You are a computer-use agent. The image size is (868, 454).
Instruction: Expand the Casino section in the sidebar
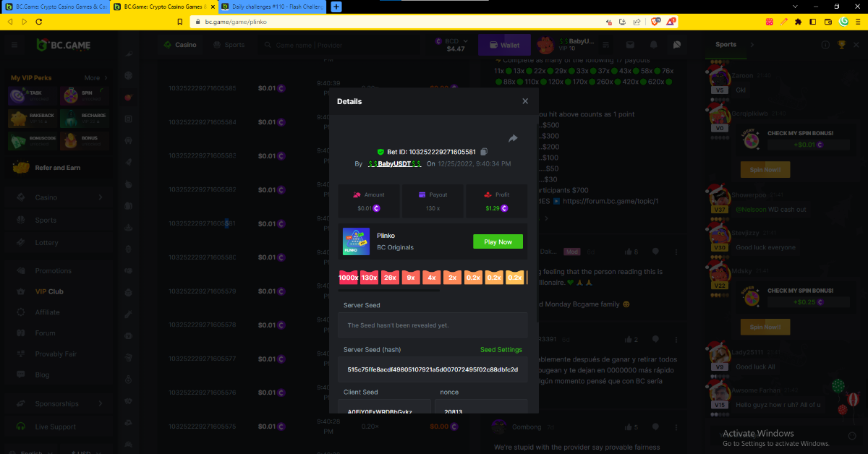[100, 197]
